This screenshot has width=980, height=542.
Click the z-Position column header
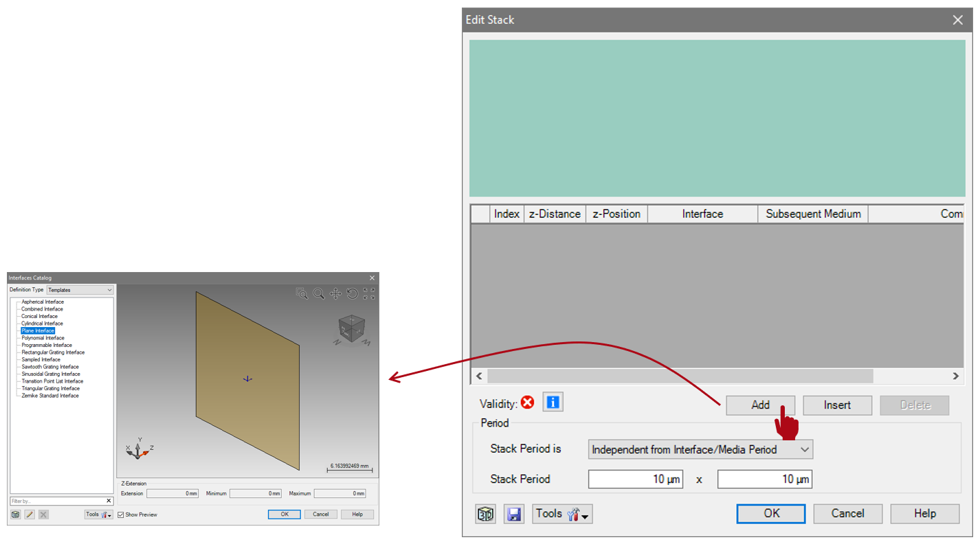point(616,214)
